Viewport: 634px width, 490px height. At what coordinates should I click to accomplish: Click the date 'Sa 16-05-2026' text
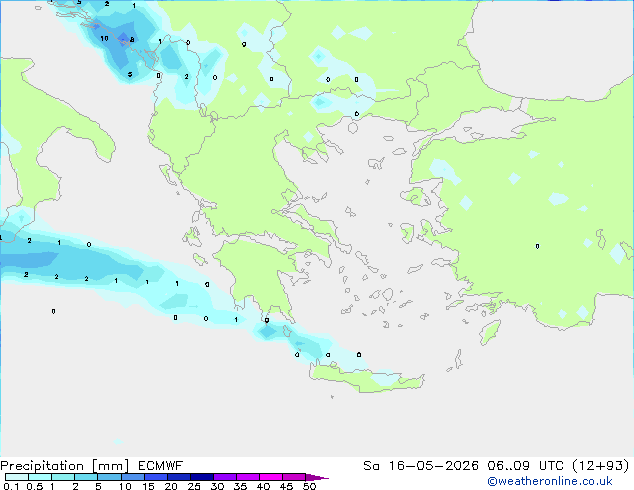point(421,466)
